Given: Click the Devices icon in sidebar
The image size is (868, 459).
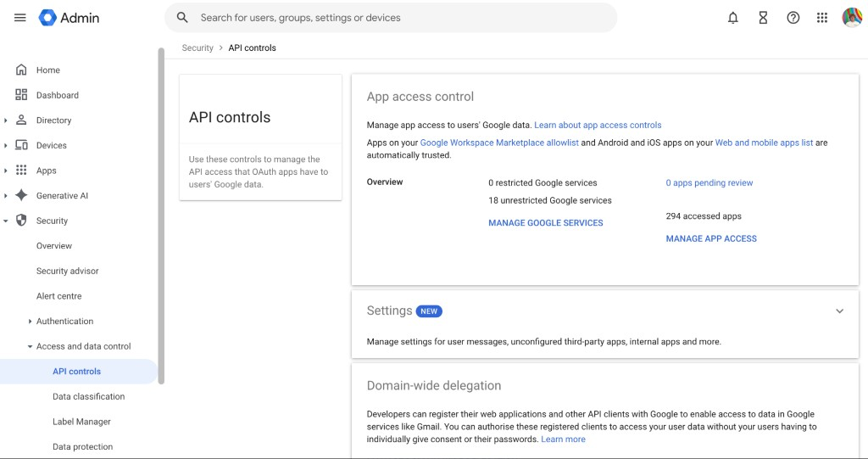Looking at the screenshot, I should [x=21, y=145].
